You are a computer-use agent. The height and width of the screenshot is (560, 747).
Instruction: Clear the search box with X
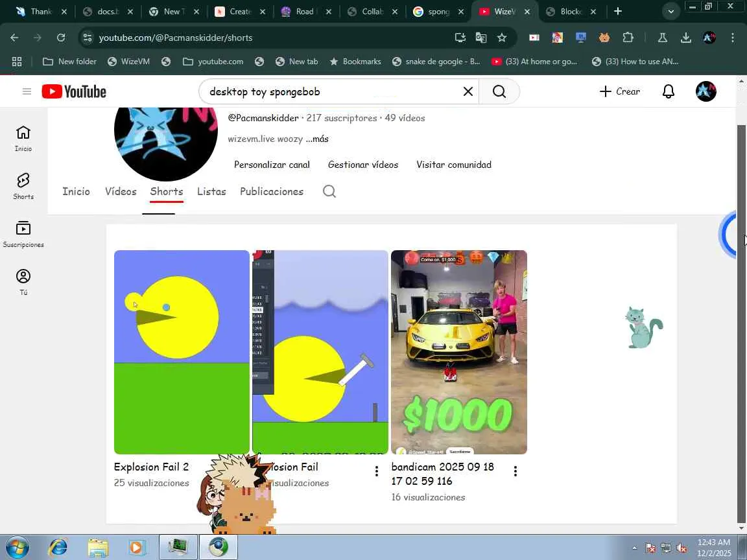(468, 91)
